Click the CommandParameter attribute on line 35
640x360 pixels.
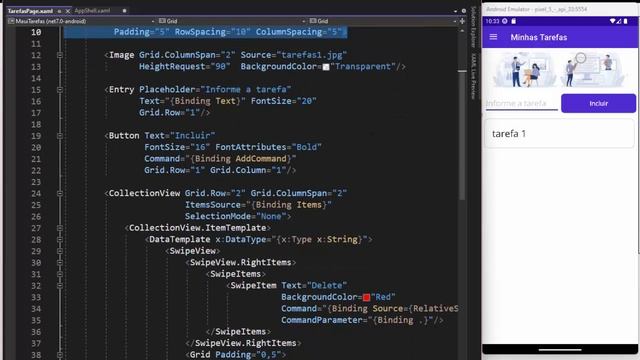[x=321, y=320]
